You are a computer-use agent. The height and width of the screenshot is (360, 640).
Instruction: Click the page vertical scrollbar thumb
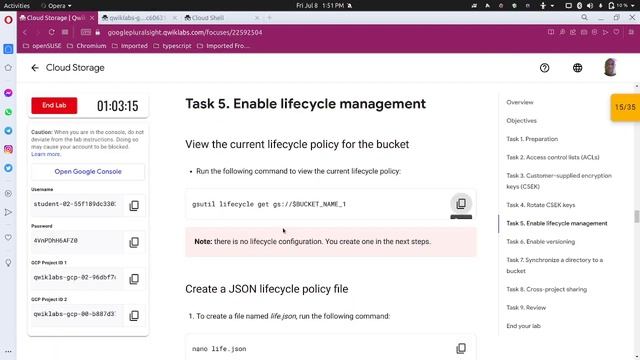(x=636, y=216)
